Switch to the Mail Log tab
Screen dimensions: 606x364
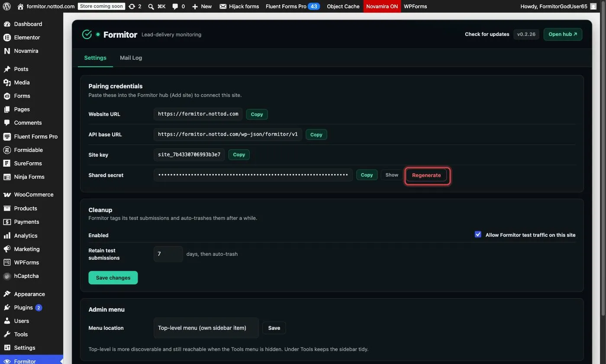coord(131,58)
